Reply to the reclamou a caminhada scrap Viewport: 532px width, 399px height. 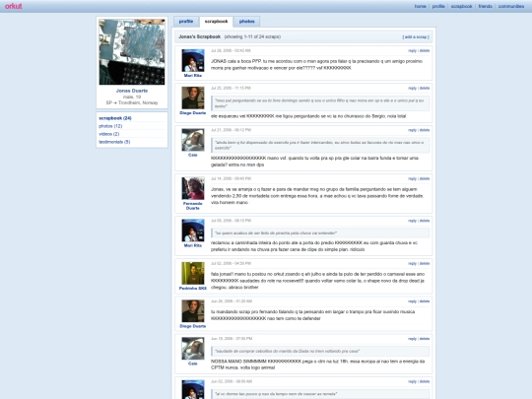coord(412,221)
